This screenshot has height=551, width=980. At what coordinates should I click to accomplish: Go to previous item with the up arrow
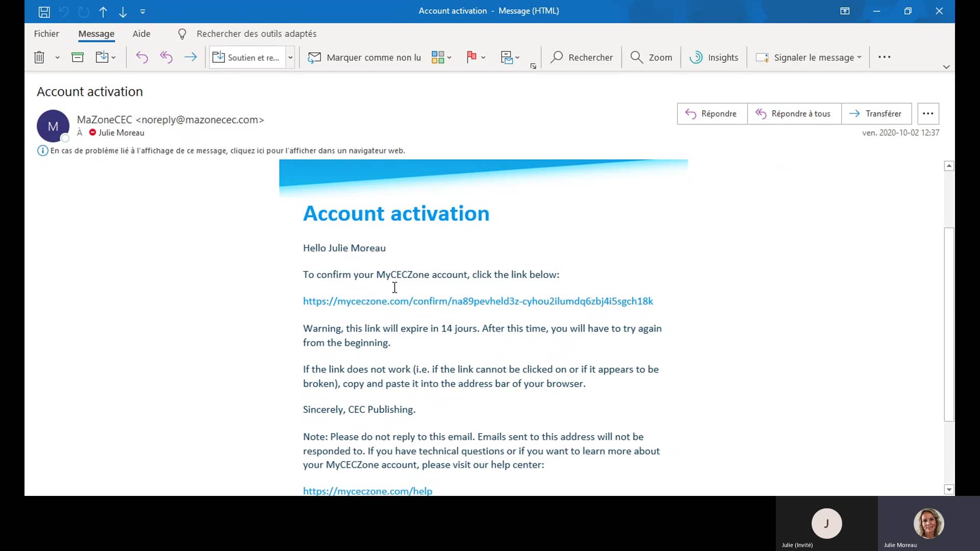point(103,11)
